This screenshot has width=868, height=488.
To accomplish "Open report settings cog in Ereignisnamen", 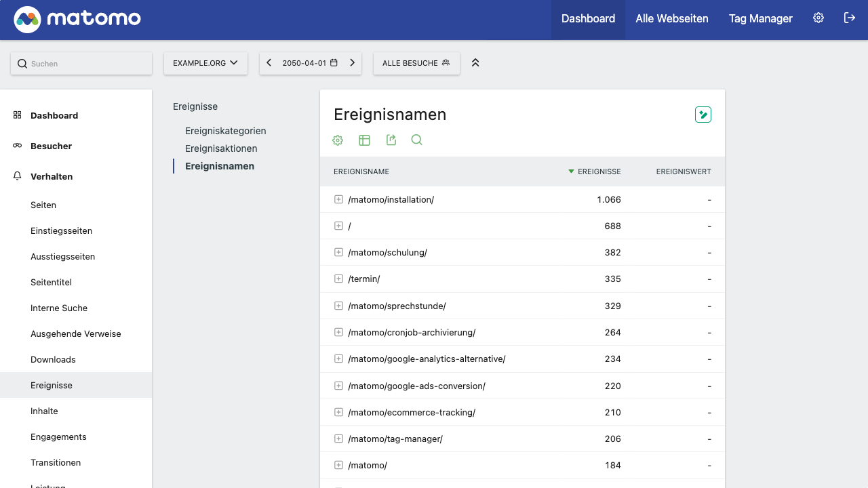I will coord(338,140).
